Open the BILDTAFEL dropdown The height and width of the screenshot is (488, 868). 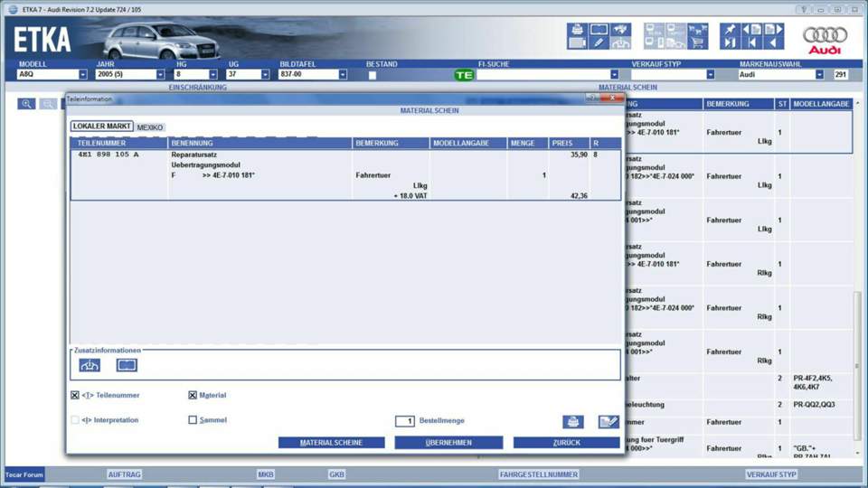tap(343, 74)
